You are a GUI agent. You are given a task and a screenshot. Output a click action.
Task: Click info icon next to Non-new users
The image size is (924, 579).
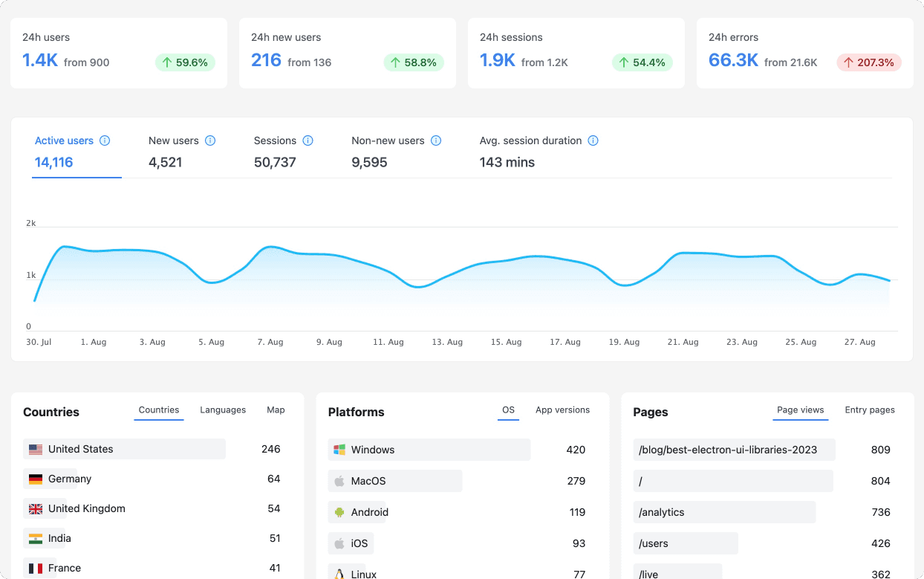436,140
